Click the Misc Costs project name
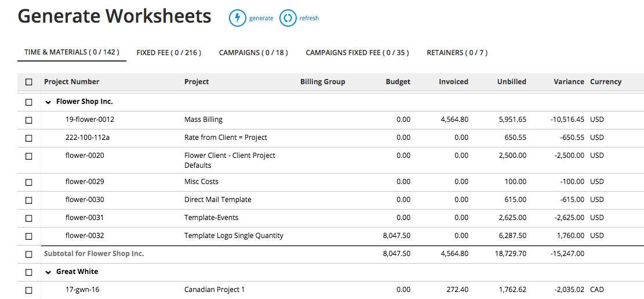Viewport: 644px width, 299px height. tap(201, 181)
